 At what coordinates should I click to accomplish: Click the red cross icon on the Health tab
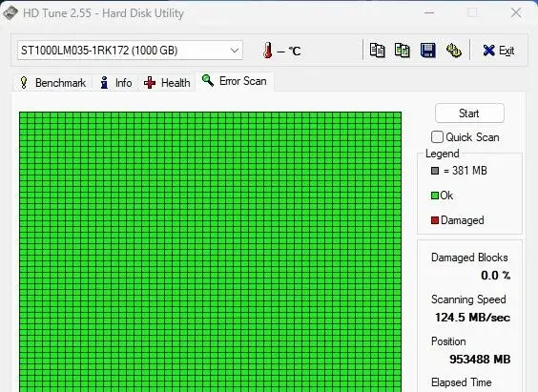point(150,83)
